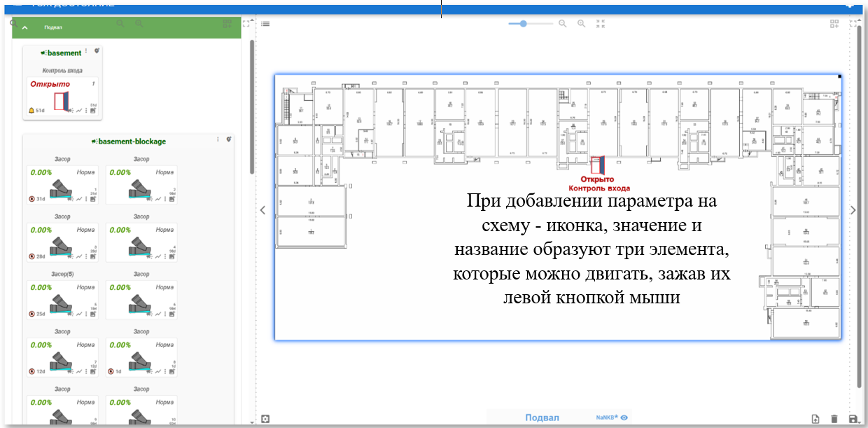Open three-dot menu of Засор widget 4

164,256
